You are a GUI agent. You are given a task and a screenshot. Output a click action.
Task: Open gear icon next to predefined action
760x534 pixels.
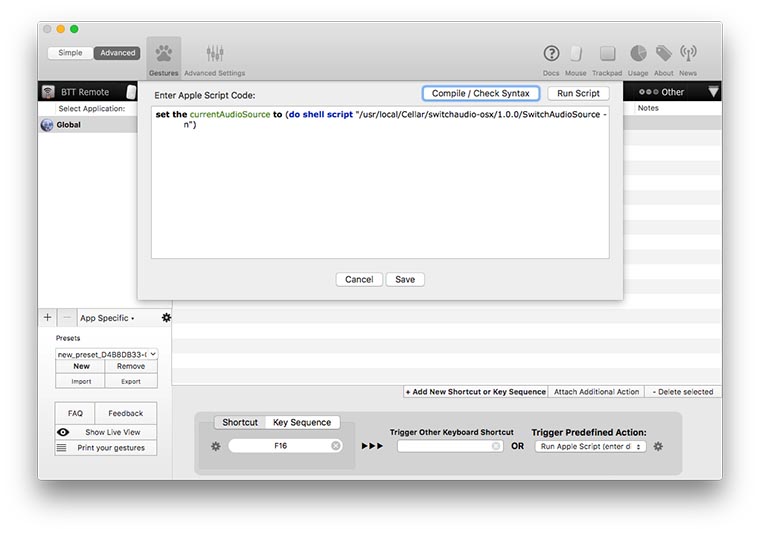pos(658,446)
